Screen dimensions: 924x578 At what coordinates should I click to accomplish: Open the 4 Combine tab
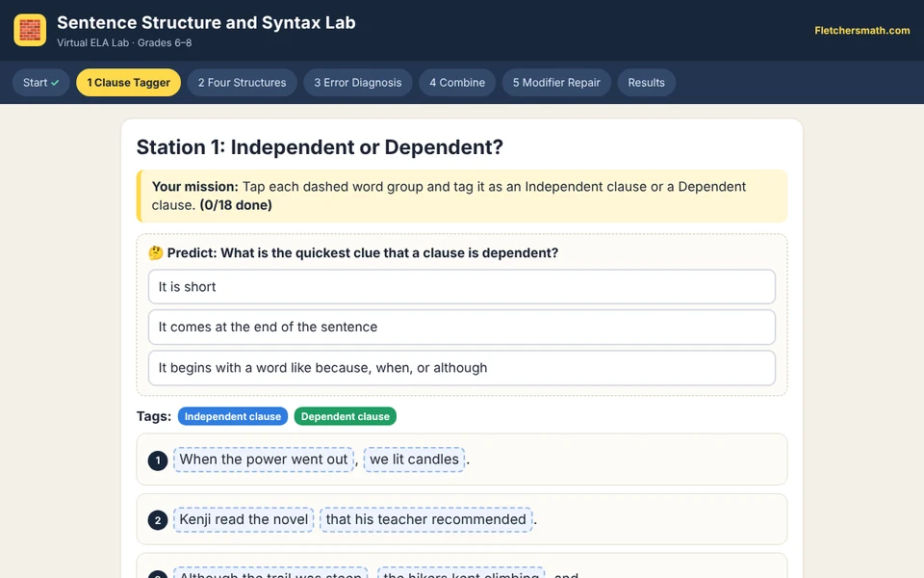(x=457, y=83)
